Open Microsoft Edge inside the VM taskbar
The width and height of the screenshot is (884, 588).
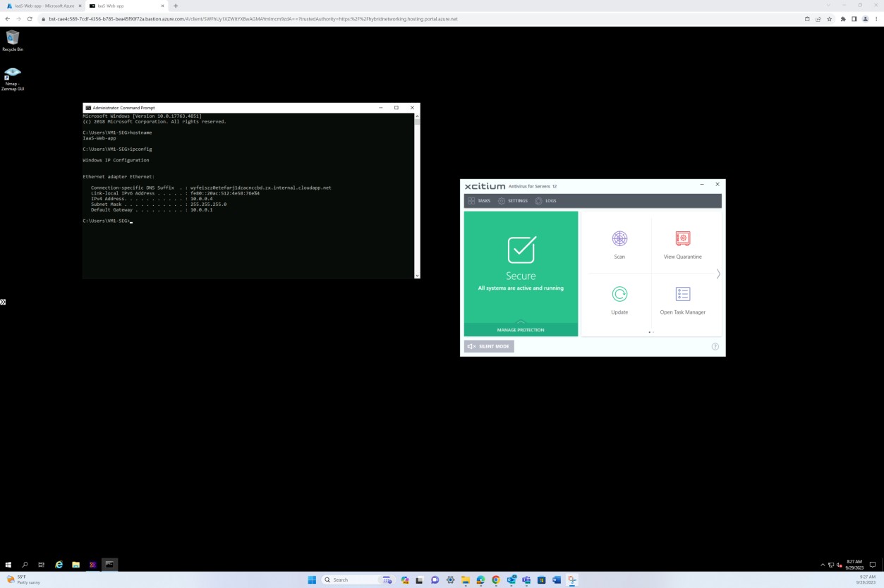[59, 564]
